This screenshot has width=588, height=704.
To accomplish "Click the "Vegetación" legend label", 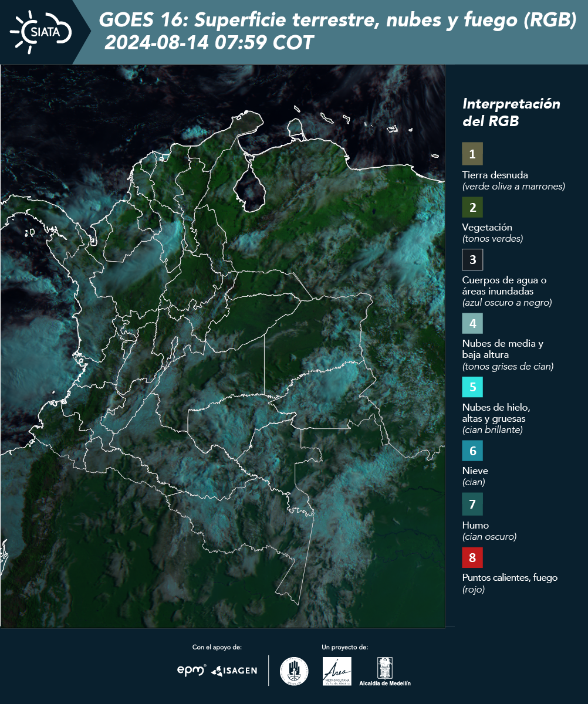I will point(487,227).
